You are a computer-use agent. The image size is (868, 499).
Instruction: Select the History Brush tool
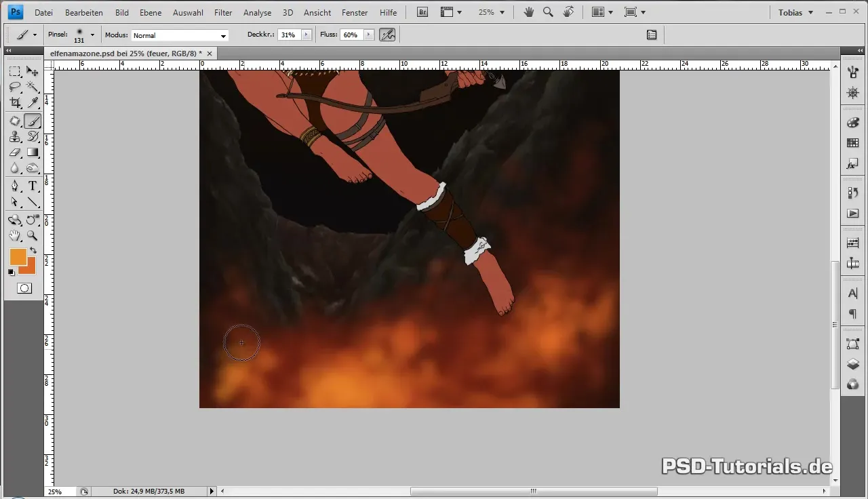point(33,137)
